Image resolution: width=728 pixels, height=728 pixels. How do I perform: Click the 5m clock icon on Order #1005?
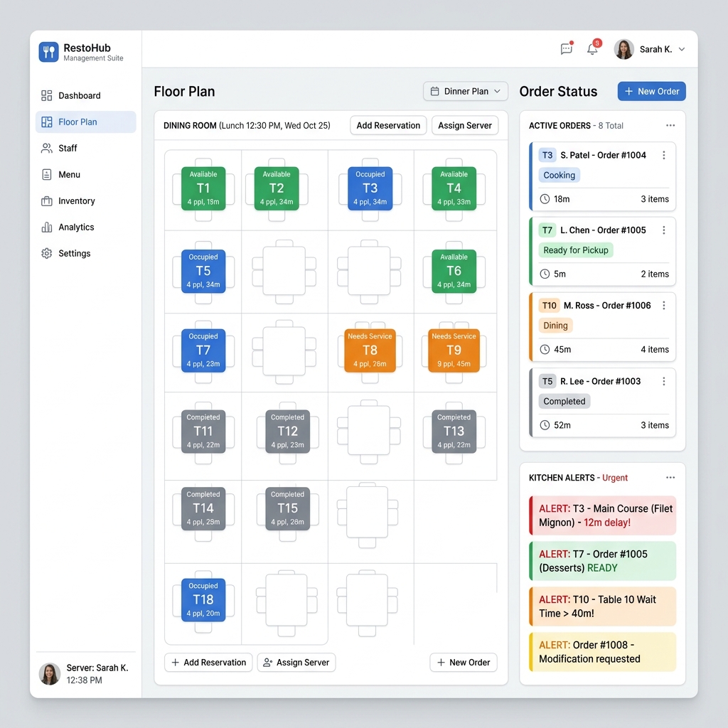(545, 274)
